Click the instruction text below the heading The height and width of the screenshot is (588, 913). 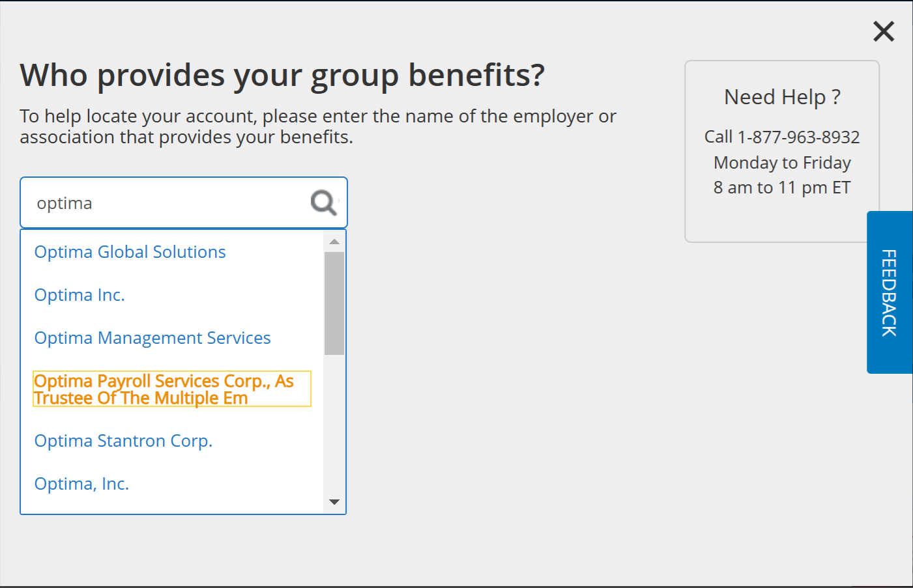pos(317,126)
